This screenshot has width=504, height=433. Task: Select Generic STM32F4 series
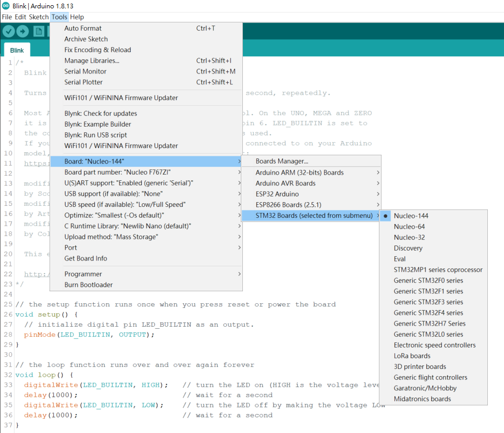(433, 313)
